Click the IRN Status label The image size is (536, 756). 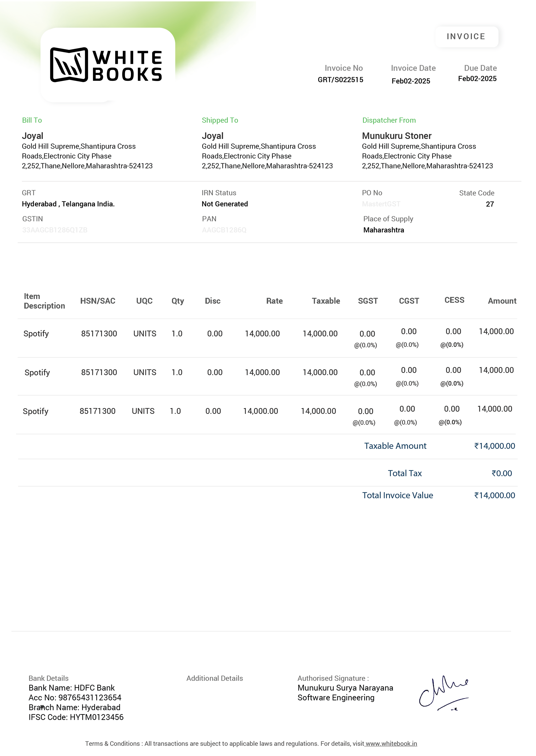click(219, 193)
